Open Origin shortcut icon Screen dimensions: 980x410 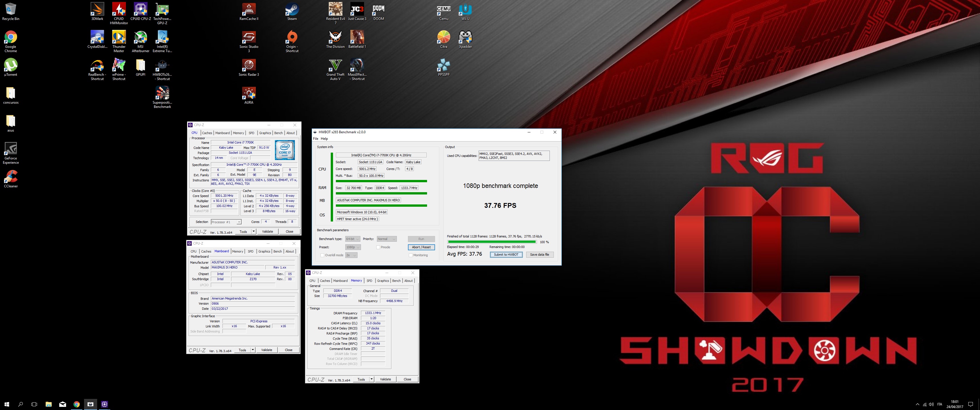pos(292,42)
